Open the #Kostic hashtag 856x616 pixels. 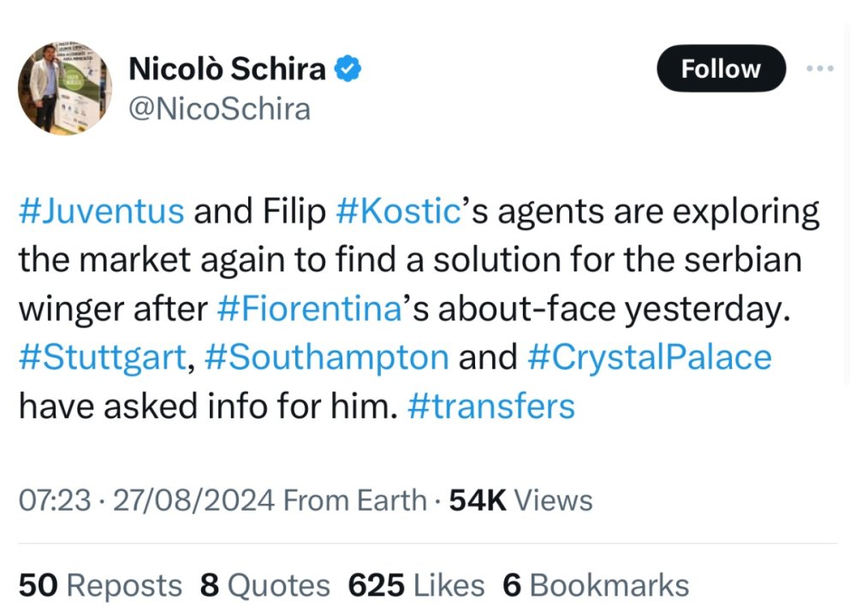pyautogui.click(x=399, y=211)
